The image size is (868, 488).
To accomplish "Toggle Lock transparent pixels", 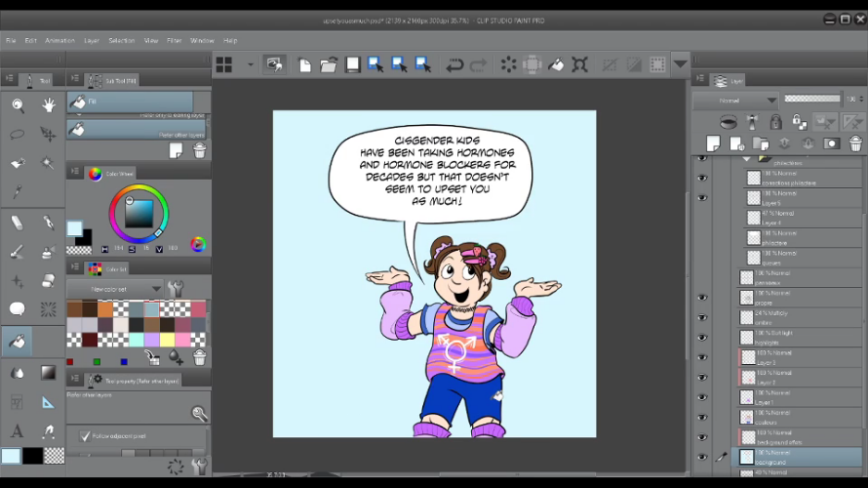I will 799,121.
